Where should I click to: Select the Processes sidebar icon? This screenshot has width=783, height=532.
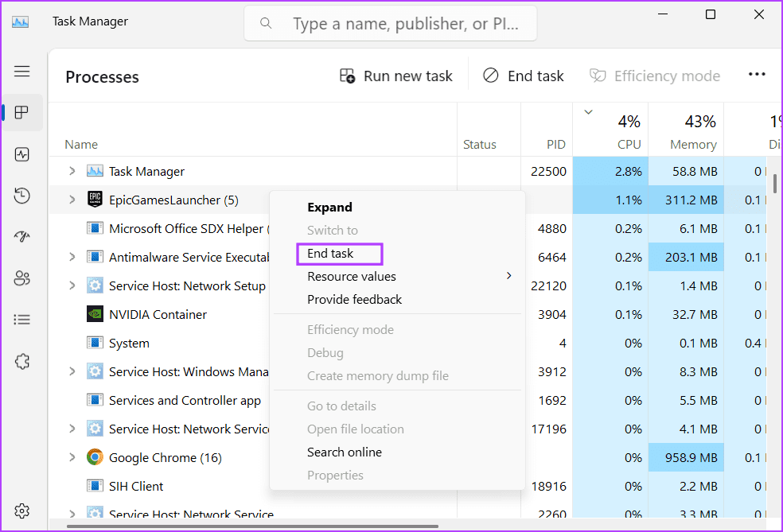[22, 112]
